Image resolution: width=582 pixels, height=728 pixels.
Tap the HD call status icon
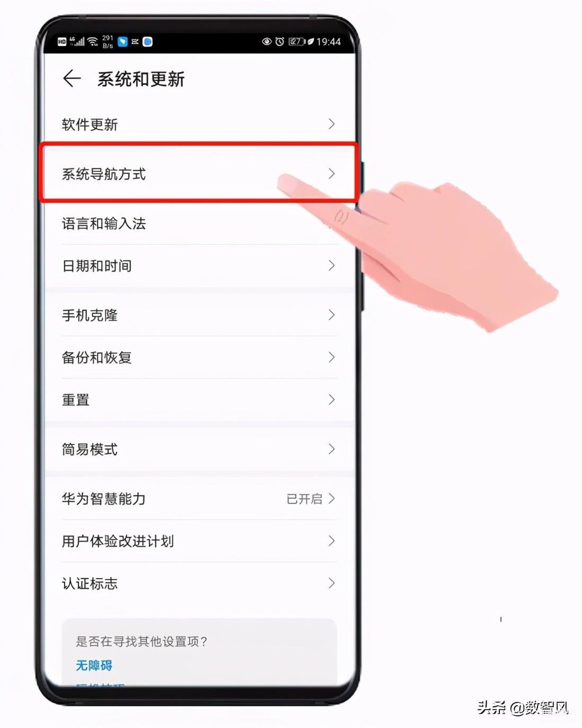pyautogui.click(x=62, y=41)
